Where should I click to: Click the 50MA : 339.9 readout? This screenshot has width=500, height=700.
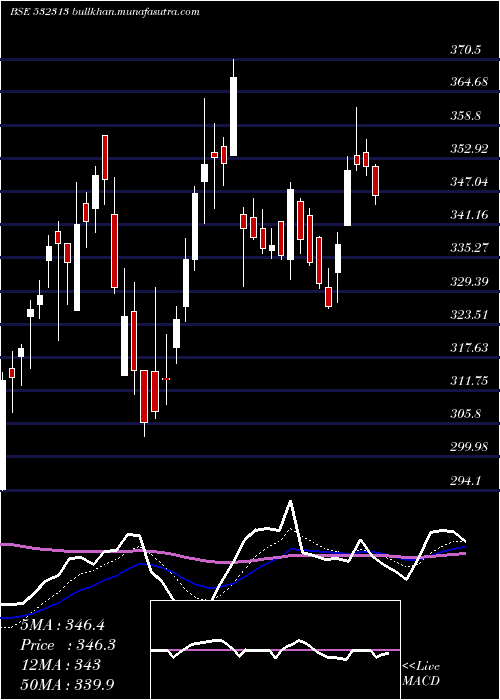(67, 684)
